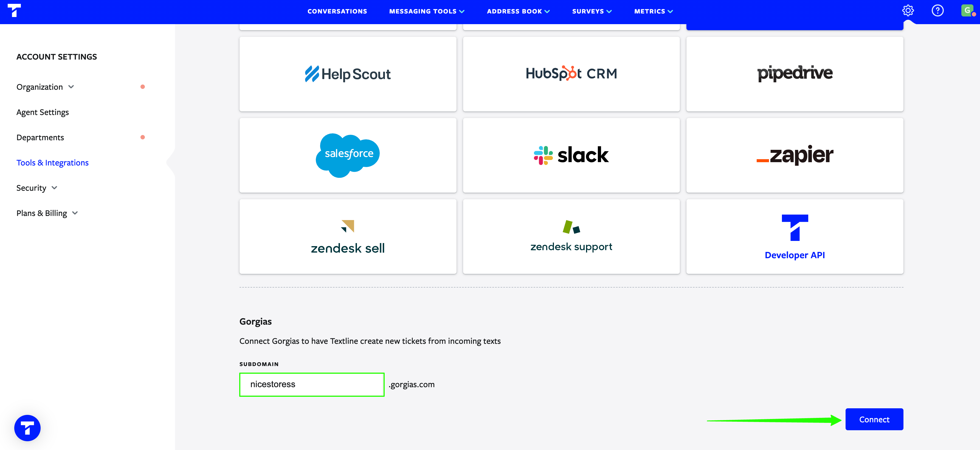Expand the Security section
This screenshot has height=450, width=980.
point(37,188)
